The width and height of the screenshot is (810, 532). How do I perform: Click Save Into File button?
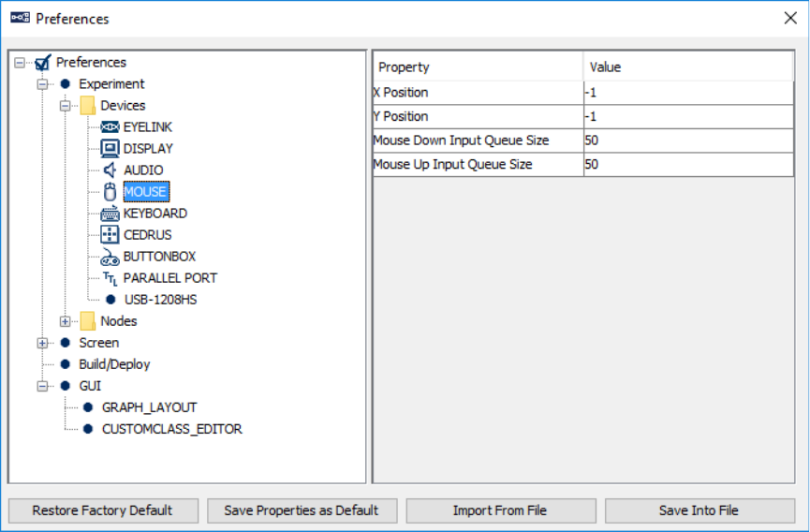[700, 510]
